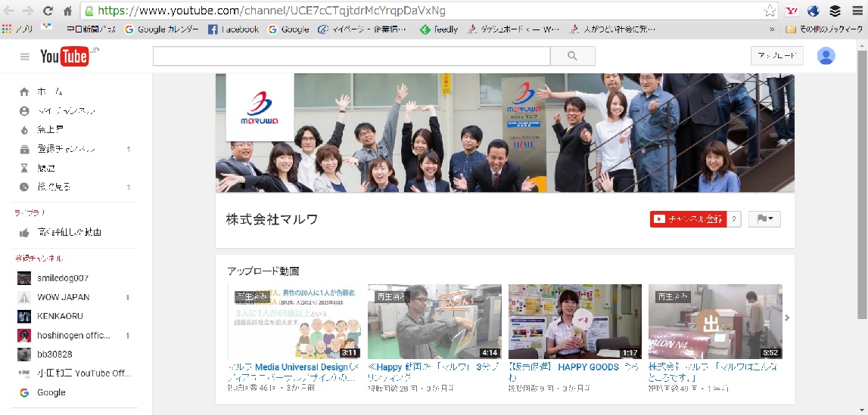Click the page vertical scrollbar
868x415 pixels.
862,184
